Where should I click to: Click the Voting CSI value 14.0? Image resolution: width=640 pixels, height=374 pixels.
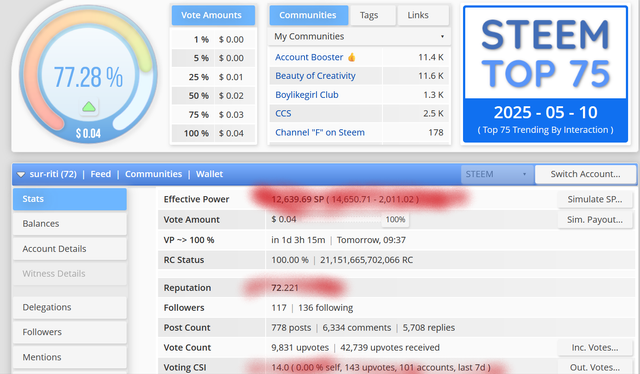click(x=279, y=367)
